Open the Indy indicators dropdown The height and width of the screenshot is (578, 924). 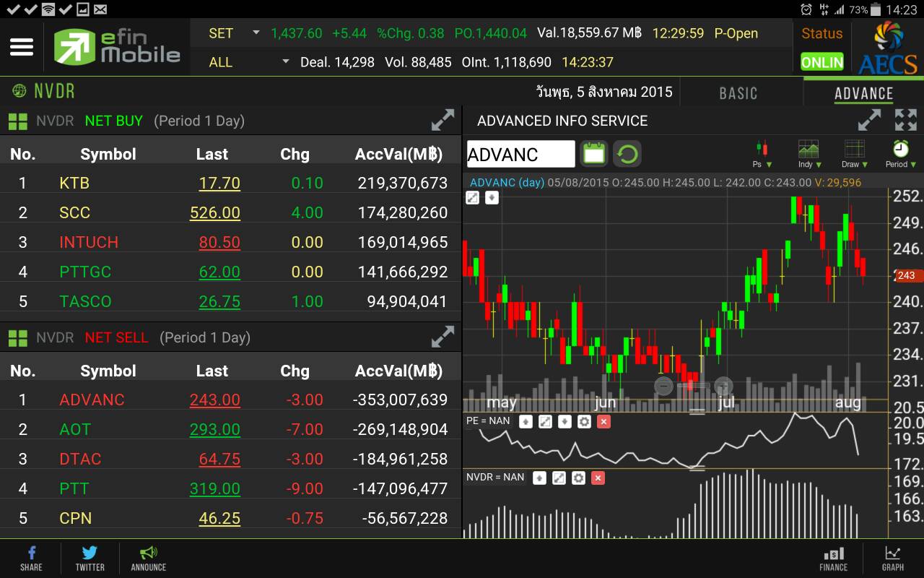coord(808,154)
